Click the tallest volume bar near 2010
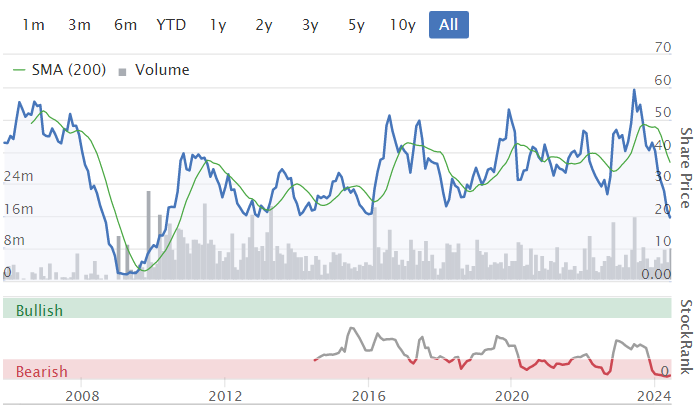 pos(148,235)
